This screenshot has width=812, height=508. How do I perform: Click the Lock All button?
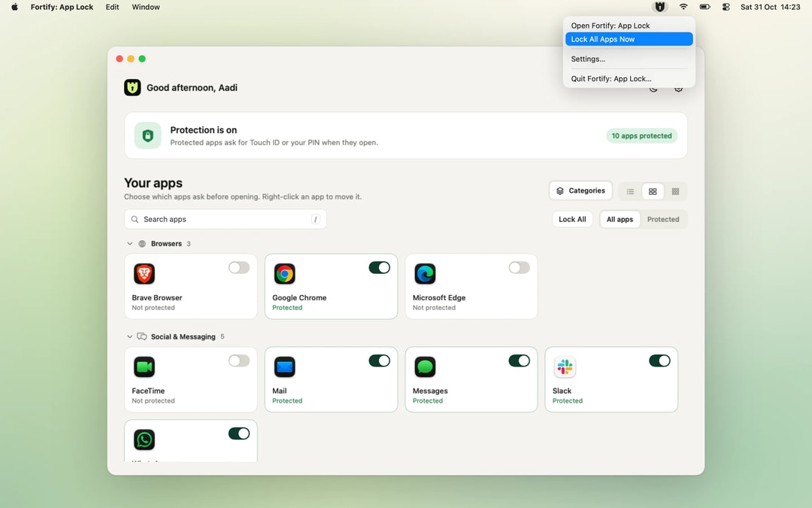[572, 219]
